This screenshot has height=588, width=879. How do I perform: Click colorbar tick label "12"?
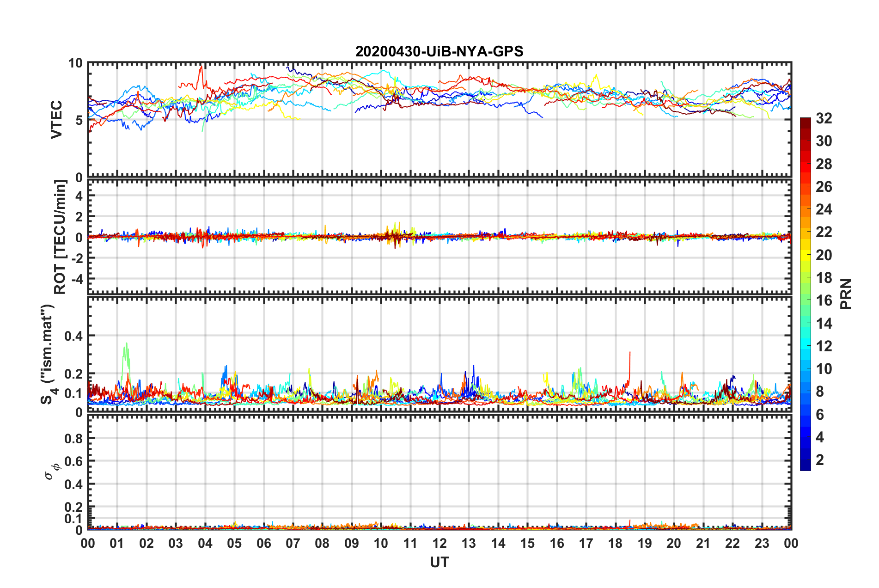[824, 346]
